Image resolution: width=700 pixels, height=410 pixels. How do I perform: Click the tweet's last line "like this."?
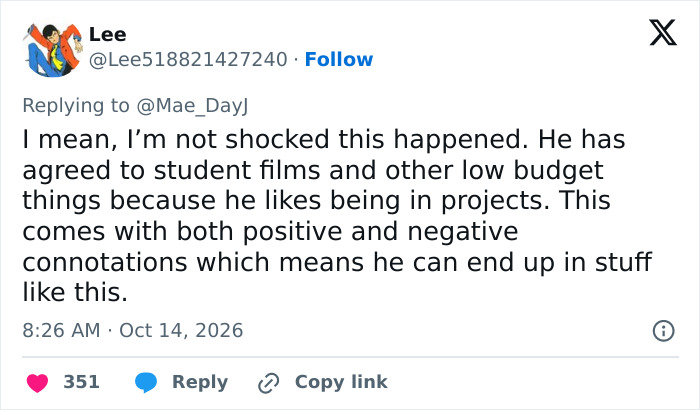coord(75,293)
